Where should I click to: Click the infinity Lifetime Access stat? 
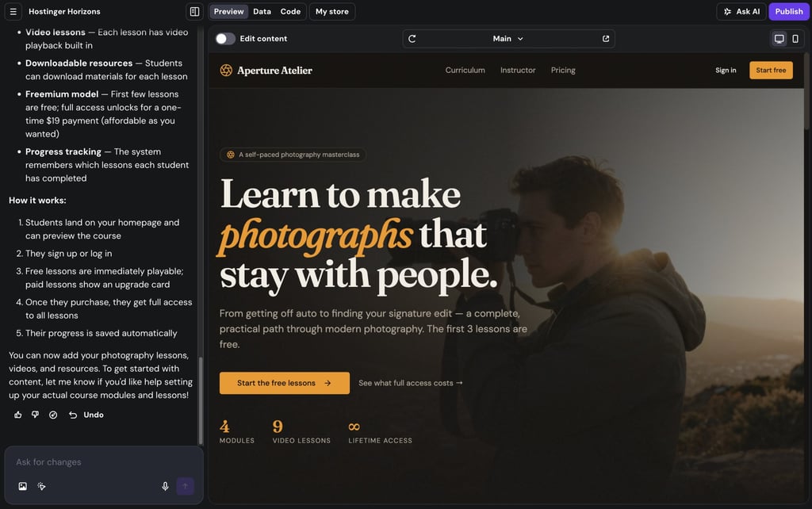[380, 432]
